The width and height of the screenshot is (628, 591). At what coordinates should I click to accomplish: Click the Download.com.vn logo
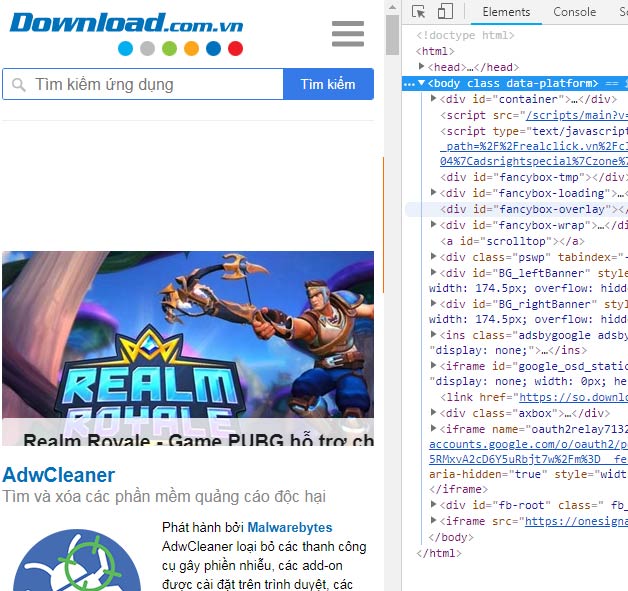[127, 34]
